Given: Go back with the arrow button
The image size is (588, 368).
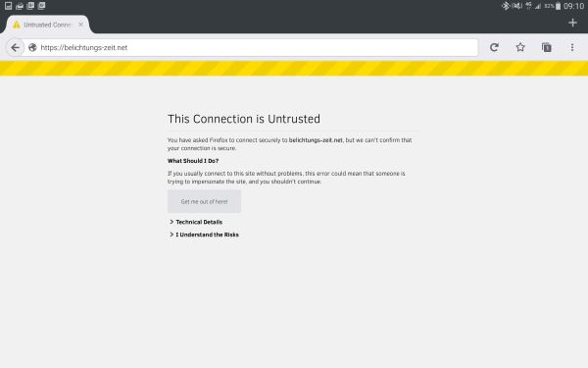Looking at the screenshot, I should tap(15, 48).
